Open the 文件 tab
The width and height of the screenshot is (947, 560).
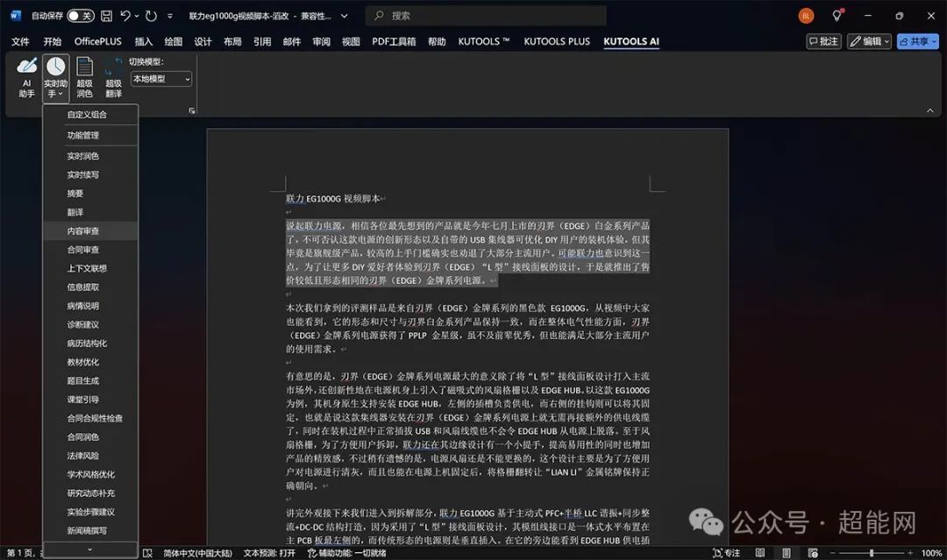(20, 42)
